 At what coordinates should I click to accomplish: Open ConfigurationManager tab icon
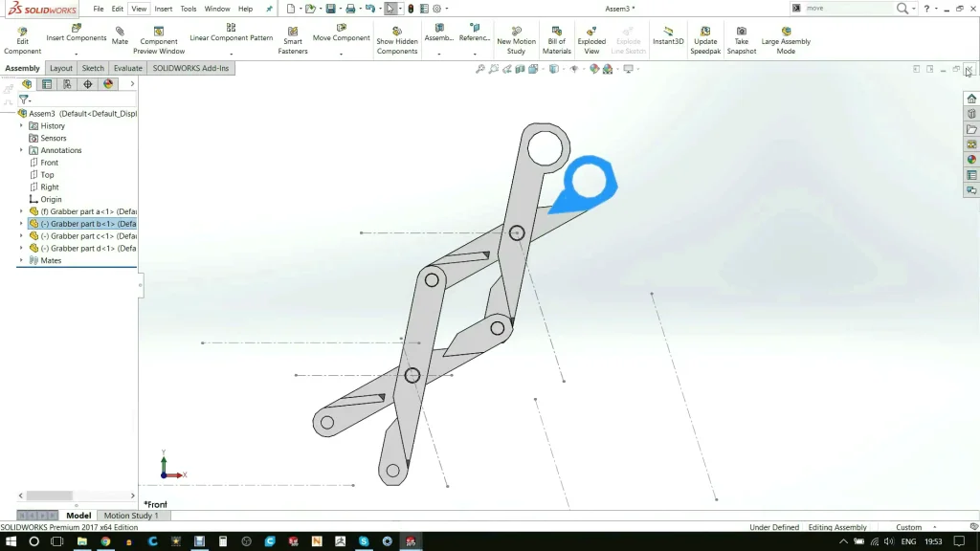click(67, 84)
